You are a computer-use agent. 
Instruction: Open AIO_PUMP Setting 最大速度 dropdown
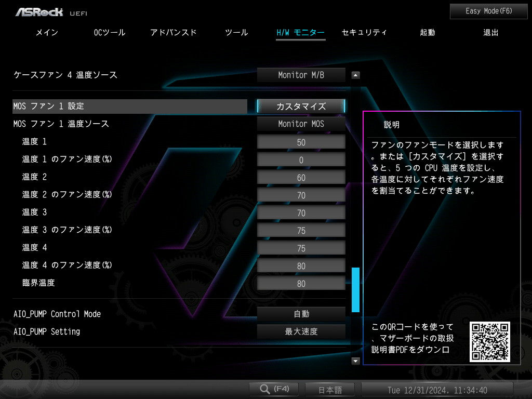[x=301, y=331]
